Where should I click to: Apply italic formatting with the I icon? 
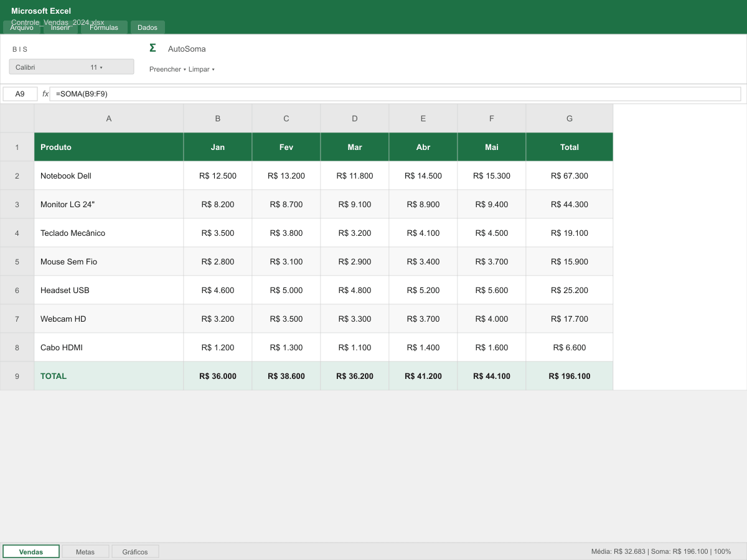[x=19, y=49]
